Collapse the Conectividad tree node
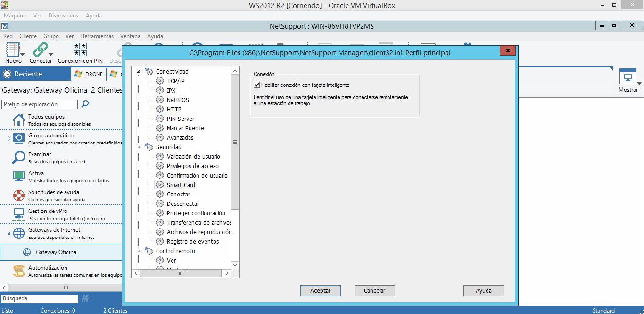 [139, 72]
